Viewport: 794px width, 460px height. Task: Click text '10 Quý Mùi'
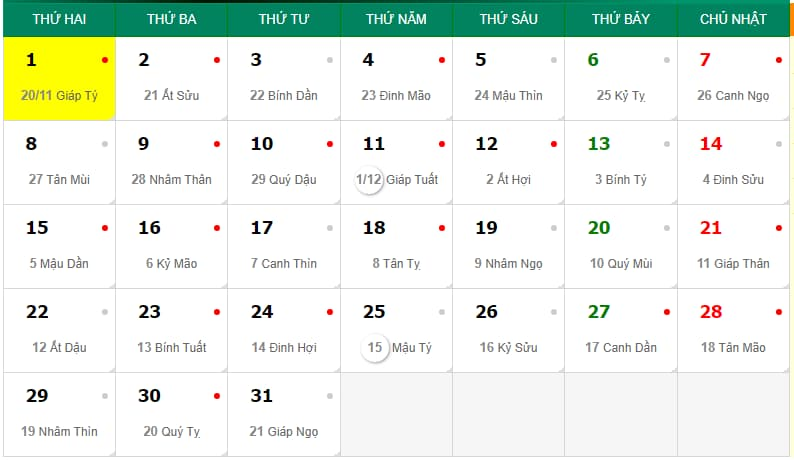pyautogui.click(x=621, y=264)
